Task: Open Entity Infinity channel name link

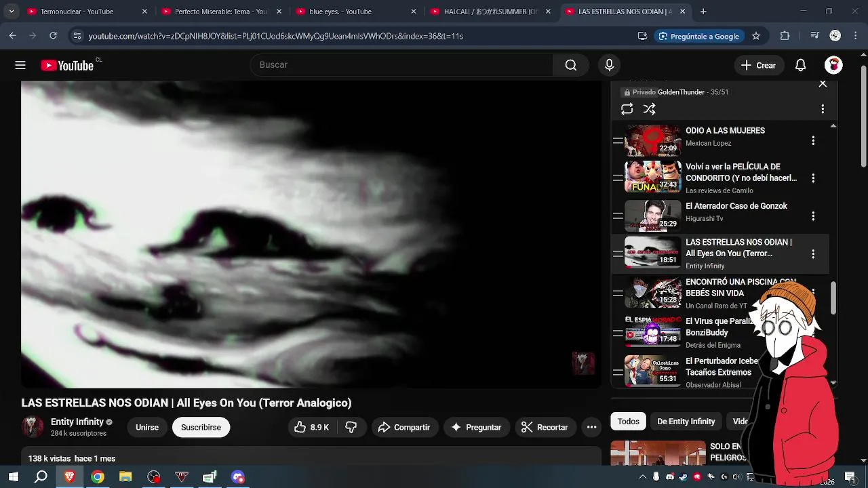Action: pos(77,422)
